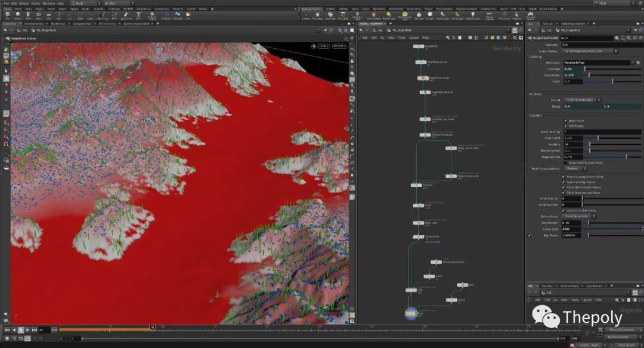Open the Render menu
Viewport: 644px width, 348px height.
coord(24,3)
